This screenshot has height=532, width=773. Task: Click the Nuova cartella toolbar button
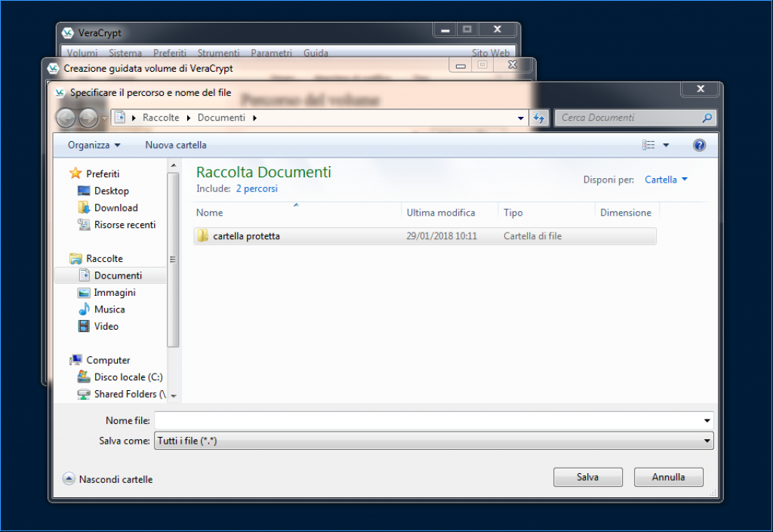click(x=175, y=145)
